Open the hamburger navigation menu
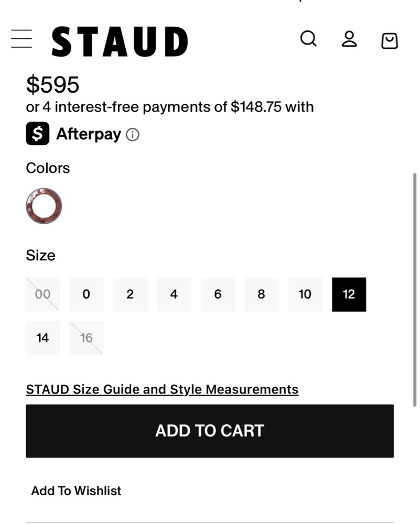 tap(21, 39)
